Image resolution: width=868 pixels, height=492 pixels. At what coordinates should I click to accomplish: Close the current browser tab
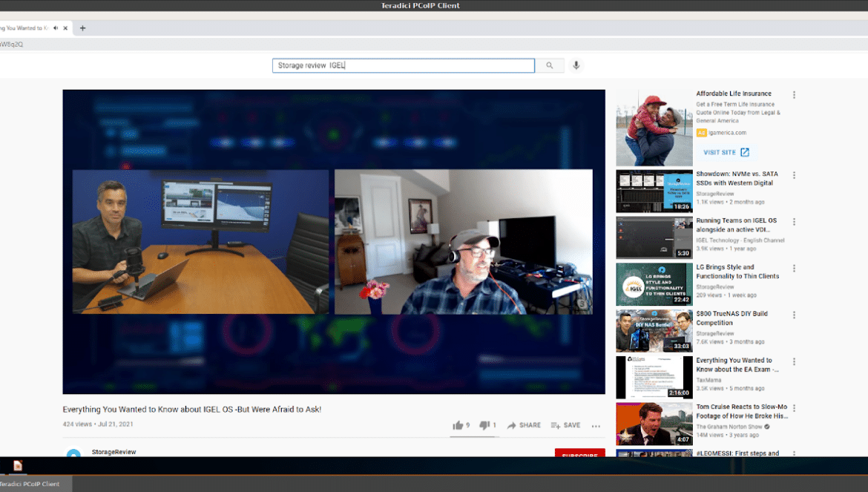[65, 27]
